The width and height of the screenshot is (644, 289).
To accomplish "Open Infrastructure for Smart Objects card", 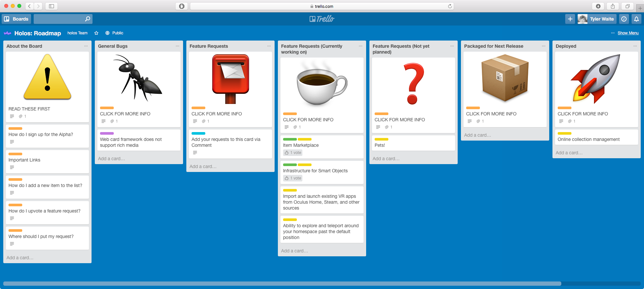I will coord(322,172).
